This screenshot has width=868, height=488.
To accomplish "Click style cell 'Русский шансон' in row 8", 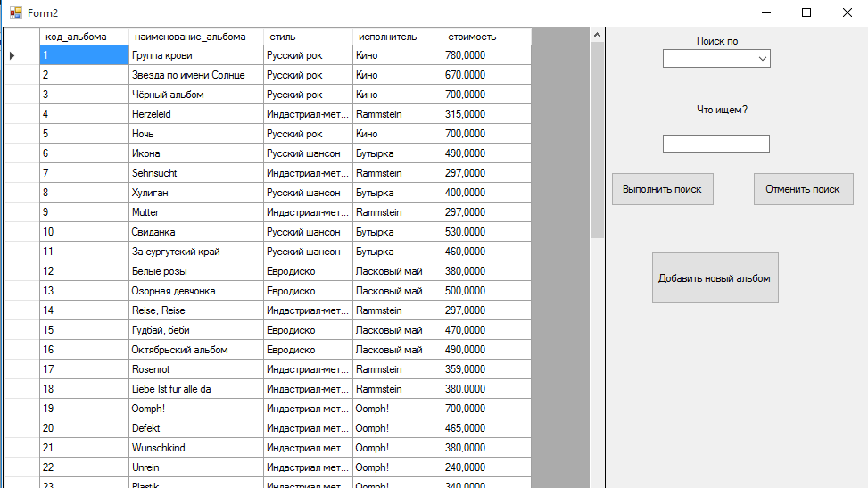I will click(308, 193).
